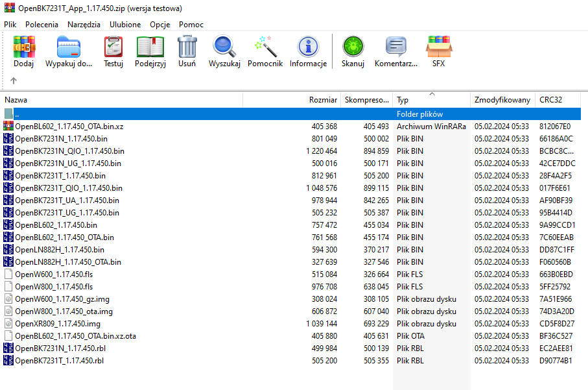The height and width of the screenshot is (390, 588).
Task: Click the Skanuj virus scan icon
Action: click(353, 47)
